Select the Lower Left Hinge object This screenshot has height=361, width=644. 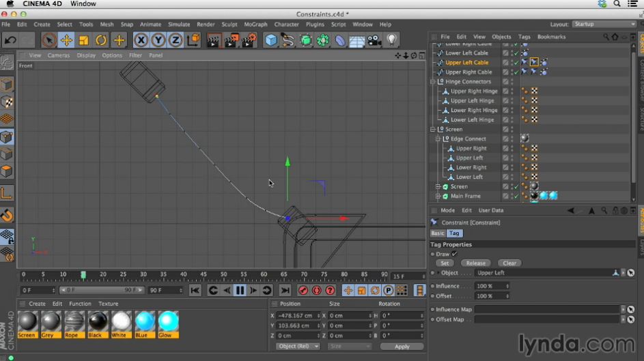point(473,120)
